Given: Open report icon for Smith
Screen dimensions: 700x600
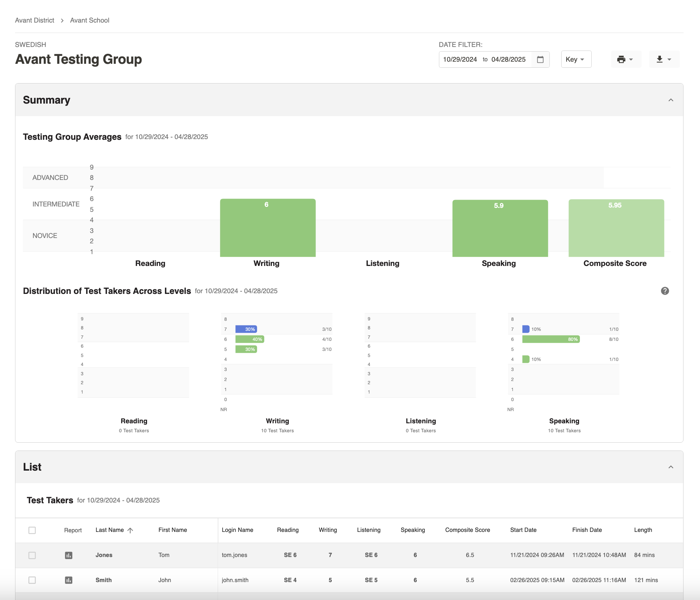Looking at the screenshot, I should tap(68, 580).
